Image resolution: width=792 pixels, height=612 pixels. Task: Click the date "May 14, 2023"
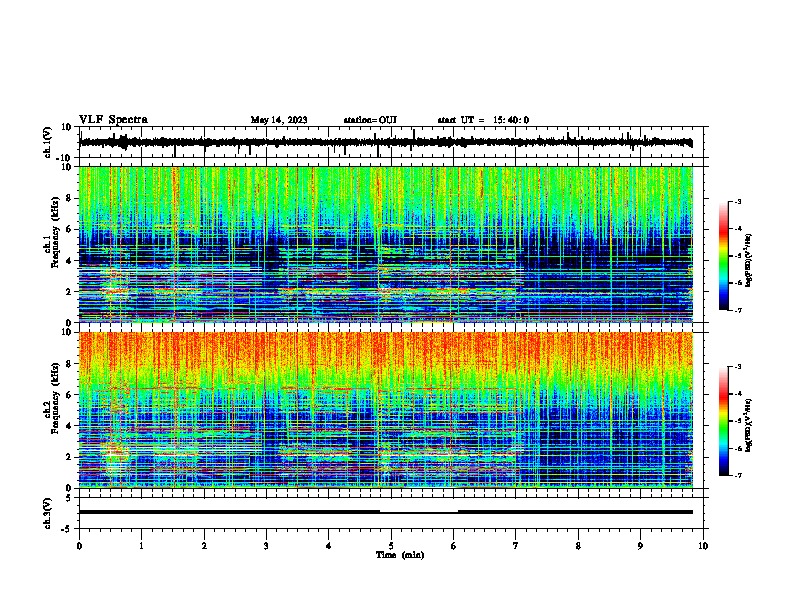(x=279, y=120)
